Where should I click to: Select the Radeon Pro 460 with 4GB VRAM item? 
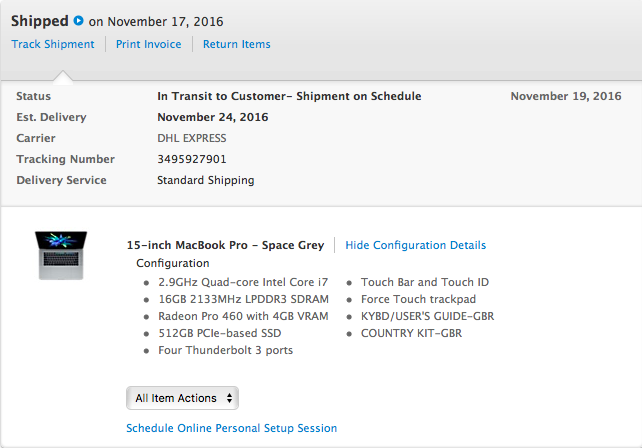tap(243, 316)
